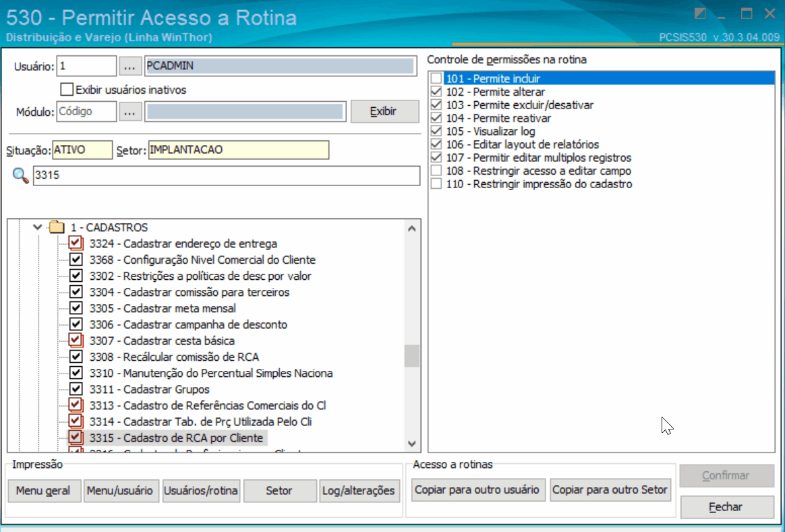785x532 pixels.
Task: Click the Exibir button
Action: [x=384, y=112]
